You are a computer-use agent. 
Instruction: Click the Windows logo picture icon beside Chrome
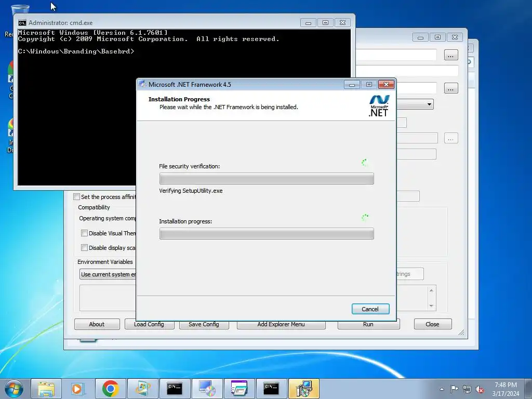tap(142, 389)
